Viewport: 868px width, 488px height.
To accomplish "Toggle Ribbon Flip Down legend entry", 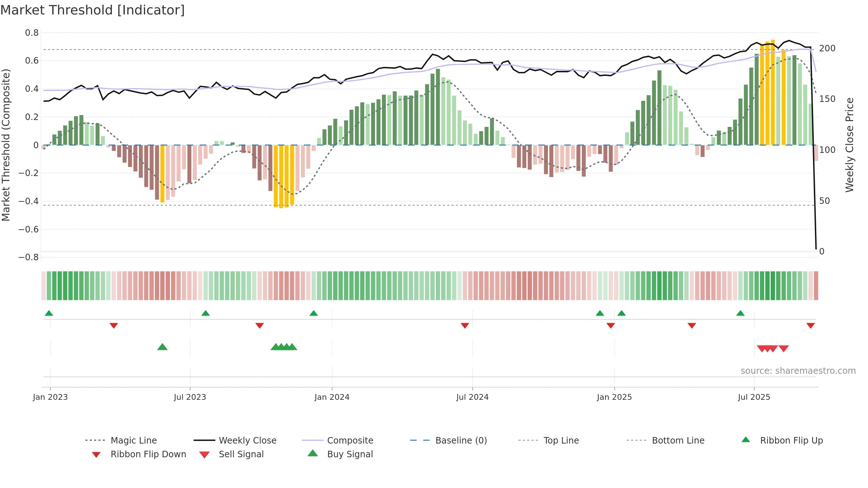I will click(x=139, y=454).
